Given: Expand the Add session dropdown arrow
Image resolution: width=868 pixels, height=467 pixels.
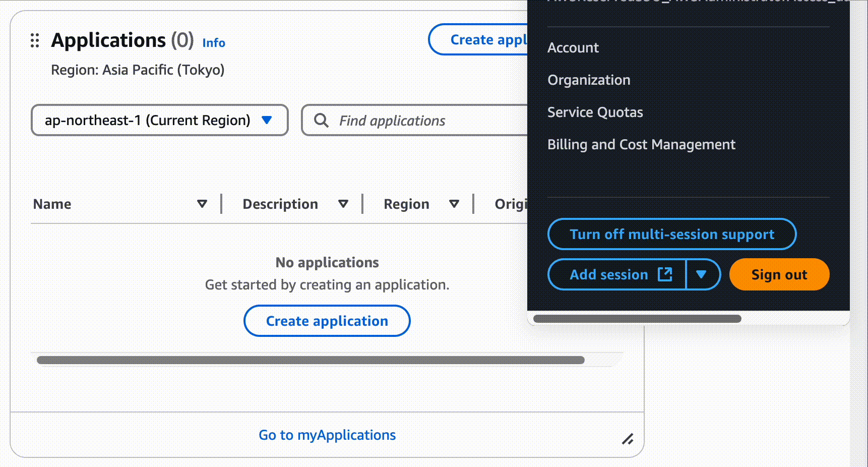Looking at the screenshot, I should pos(701,274).
